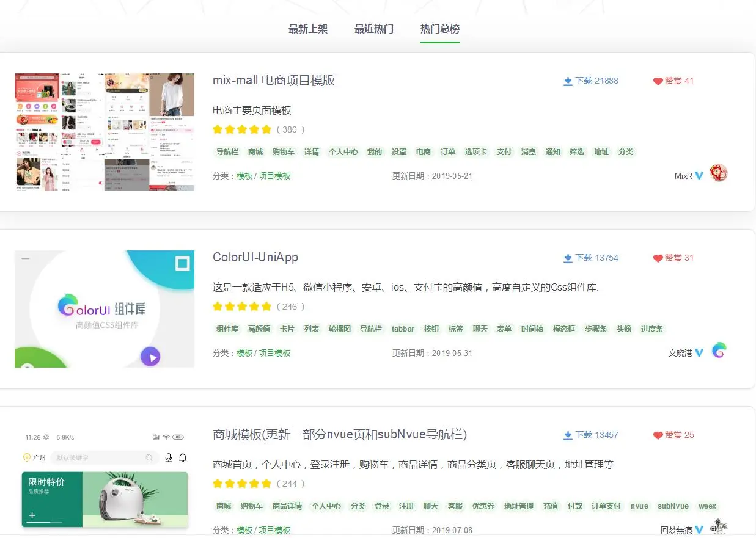Image resolution: width=756 pixels, height=538 pixels.
Task: Click the download icon showing 13754
Action: (568, 258)
